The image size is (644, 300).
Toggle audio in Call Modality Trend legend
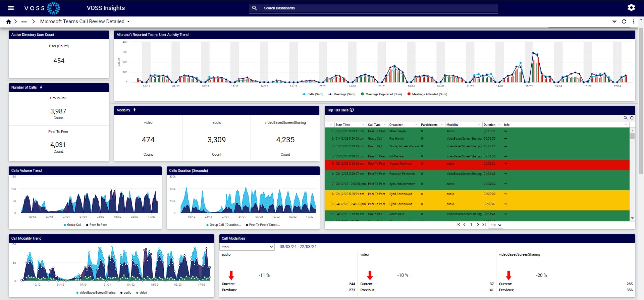coord(126,293)
